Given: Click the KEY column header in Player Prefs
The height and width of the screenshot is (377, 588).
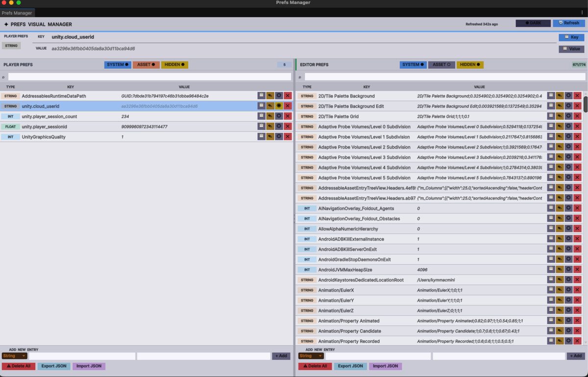Looking at the screenshot, I should tap(71, 87).
